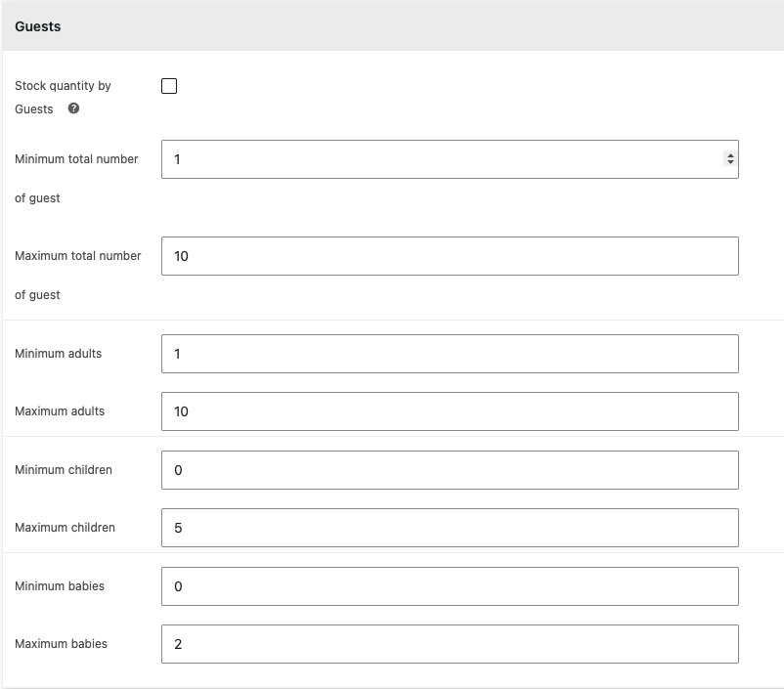Click the stepper arrows on Minimum total guests
This screenshot has height=689, width=784.
730,159
